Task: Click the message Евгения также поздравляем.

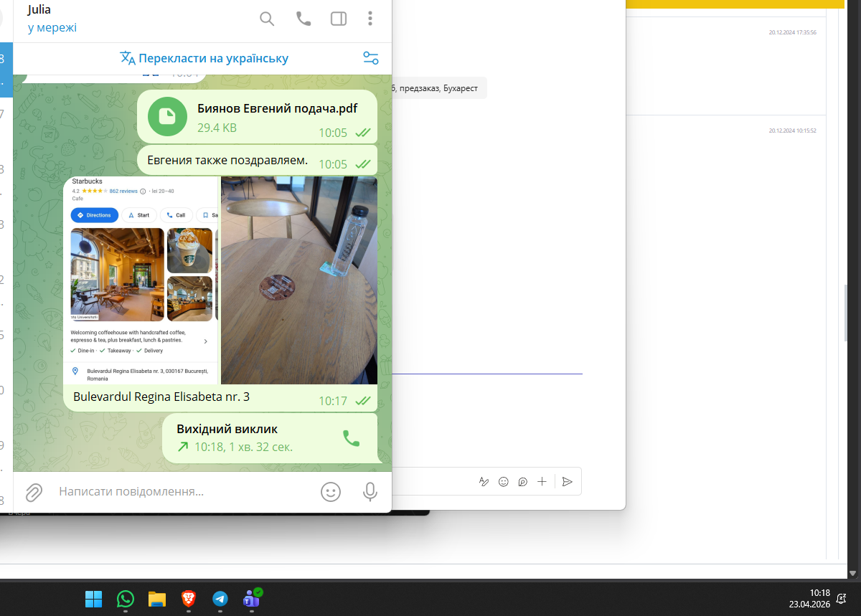Action: click(x=227, y=160)
